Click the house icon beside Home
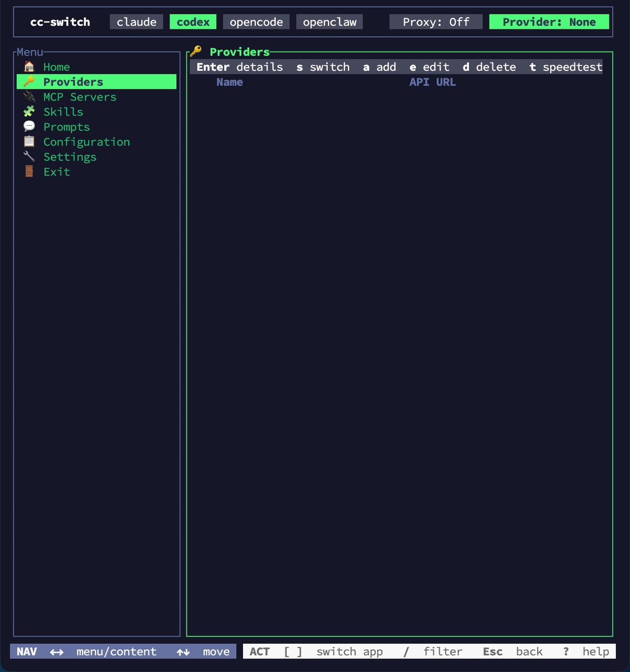Screen dimensions: 630x672 coord(29,67)
